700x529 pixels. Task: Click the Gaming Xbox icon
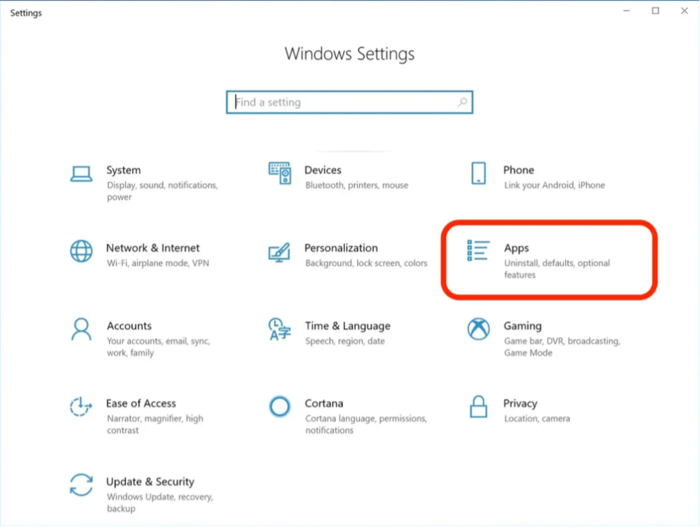478,329
